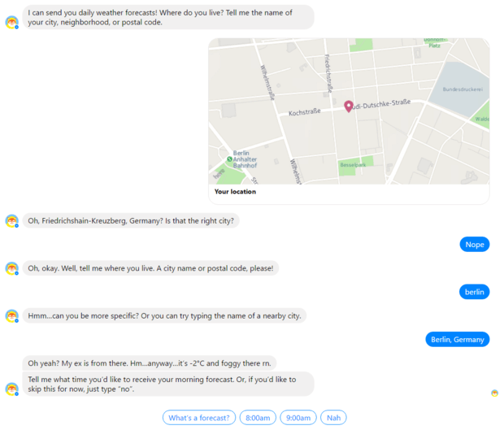
Task: Click the Besselpark label on the map
Action: [x=353, y=165]
